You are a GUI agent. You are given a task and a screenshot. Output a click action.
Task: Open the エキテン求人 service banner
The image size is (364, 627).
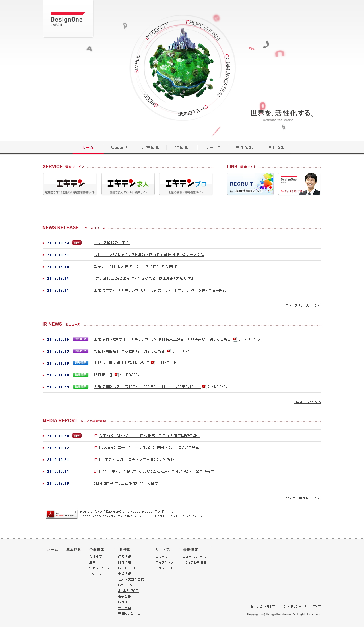point(128,184)
